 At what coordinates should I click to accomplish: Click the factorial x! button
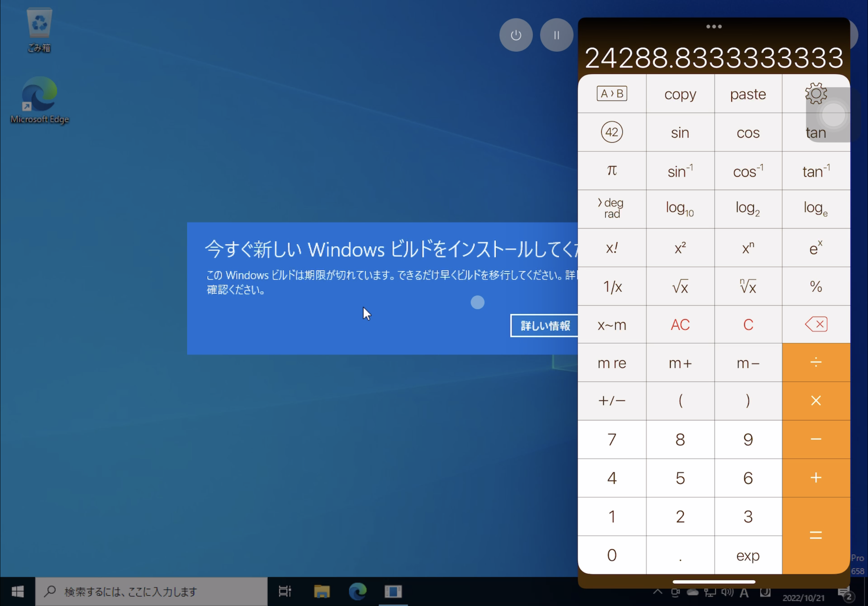[612, 247]
